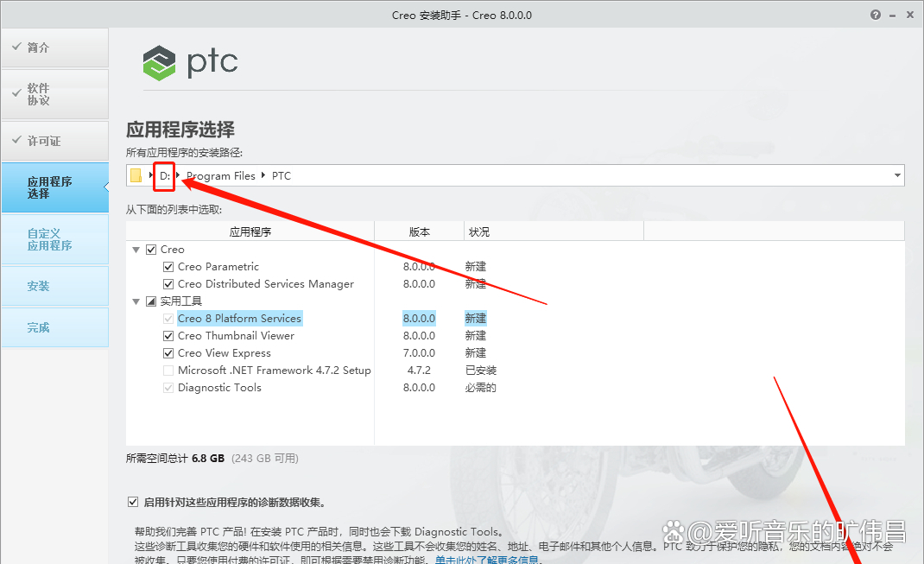Expand arrow after D: in path
Viewport: 924px width, 564px height.
pos(177,175)
